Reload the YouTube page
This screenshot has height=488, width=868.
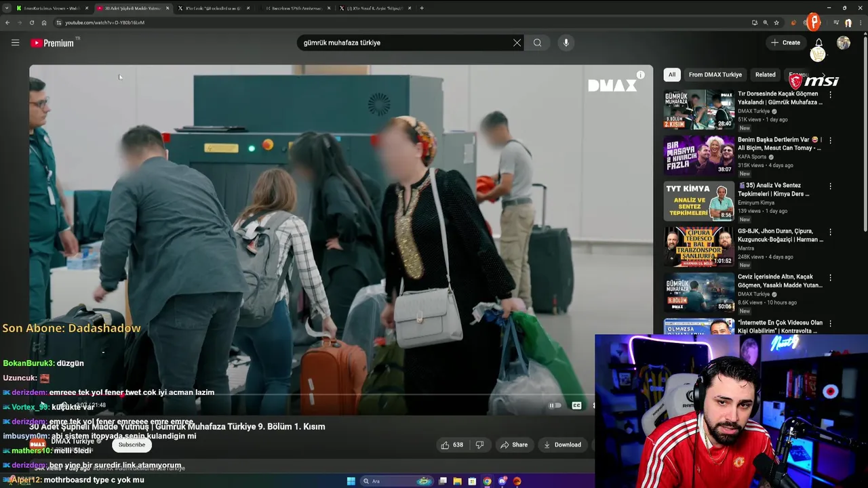click(x=31, y=22)
